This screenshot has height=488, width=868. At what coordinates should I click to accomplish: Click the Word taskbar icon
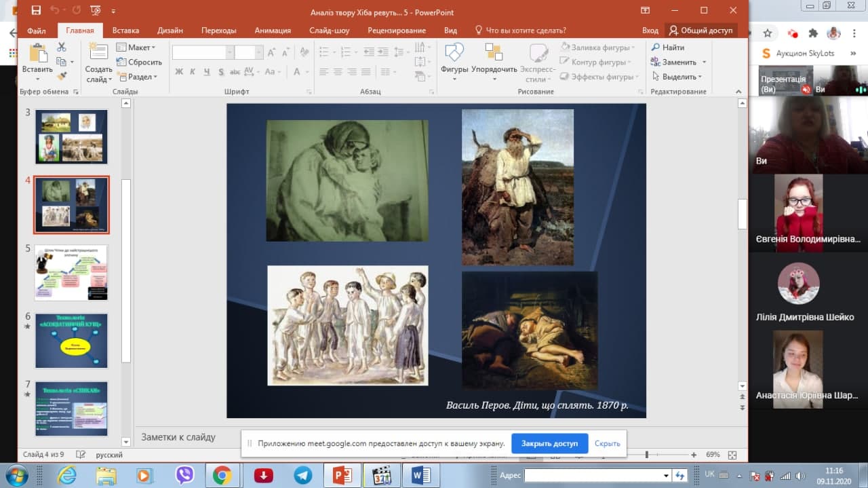pos(421,475)
